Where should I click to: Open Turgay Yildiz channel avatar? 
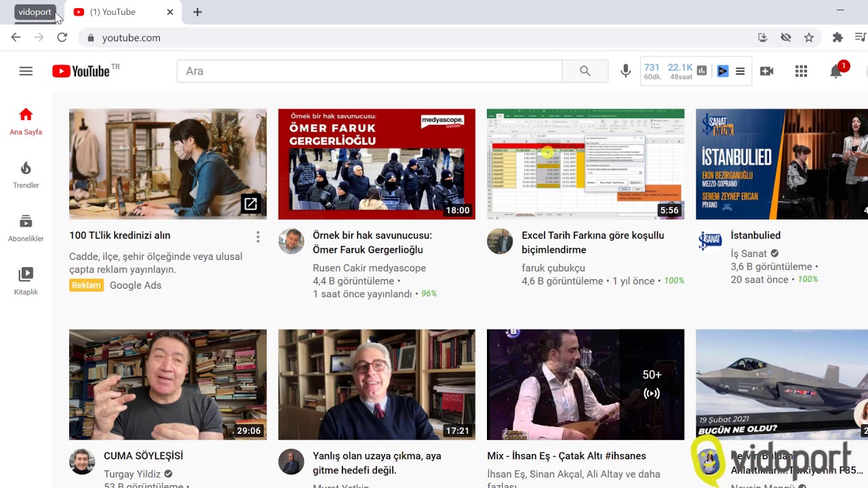click(x=82, y=462)
